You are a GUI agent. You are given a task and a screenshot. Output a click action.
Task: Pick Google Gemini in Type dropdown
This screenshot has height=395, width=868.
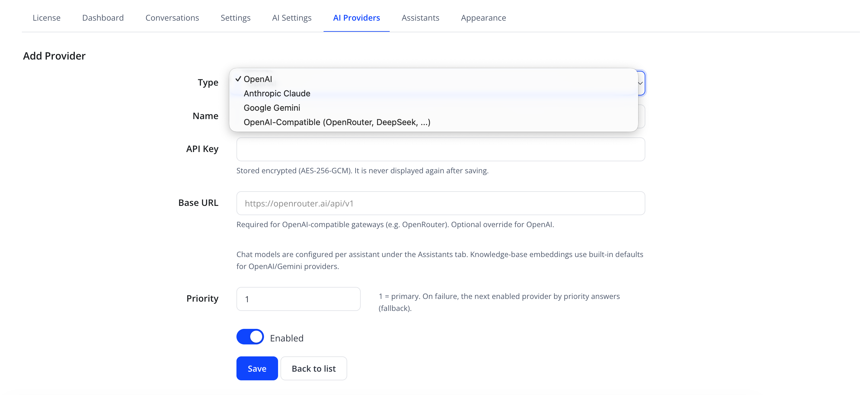[x=433, y=108]
